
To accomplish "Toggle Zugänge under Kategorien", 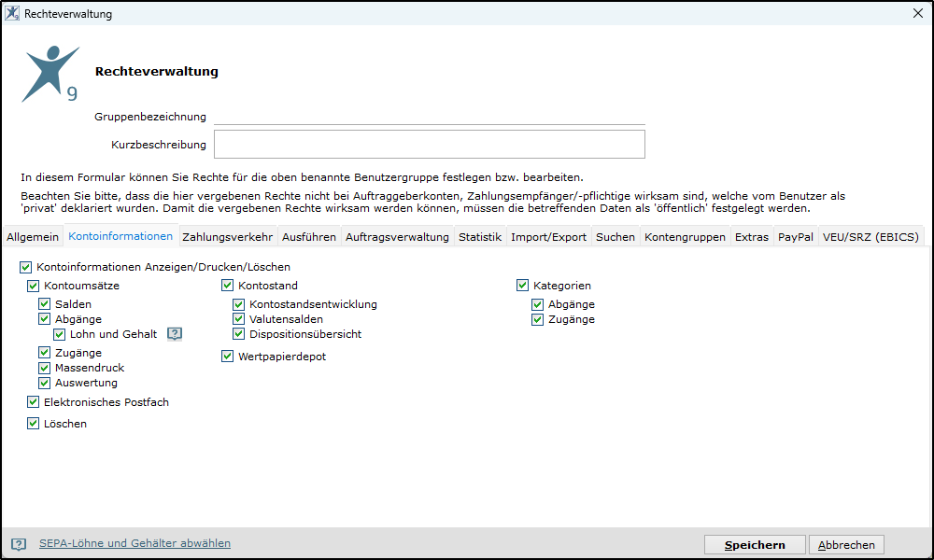I will tap(537, 319).
